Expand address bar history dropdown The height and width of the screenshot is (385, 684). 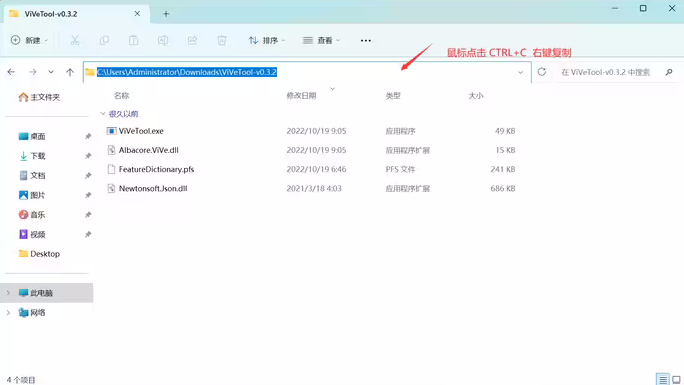520,72
